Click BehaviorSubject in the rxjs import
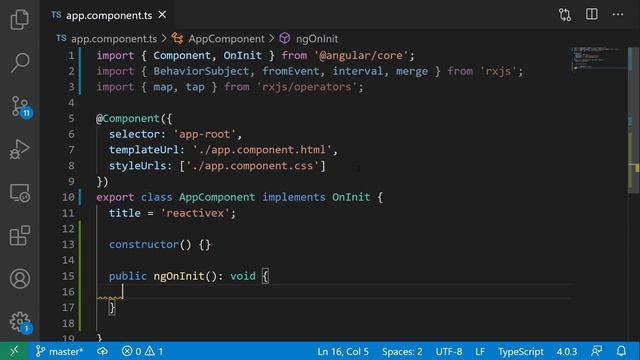The width and height of the screenshot is (640, 360). pos(201,71)
